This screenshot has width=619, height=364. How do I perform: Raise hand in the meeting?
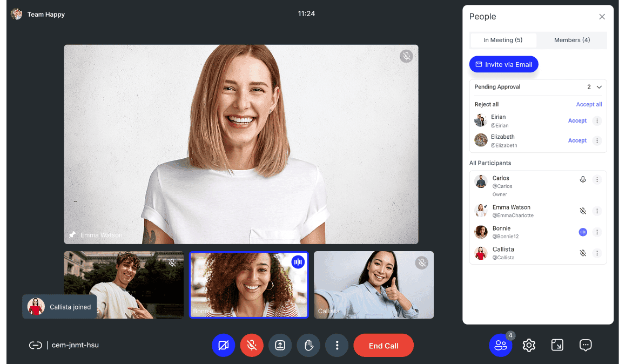pos(308,345)
